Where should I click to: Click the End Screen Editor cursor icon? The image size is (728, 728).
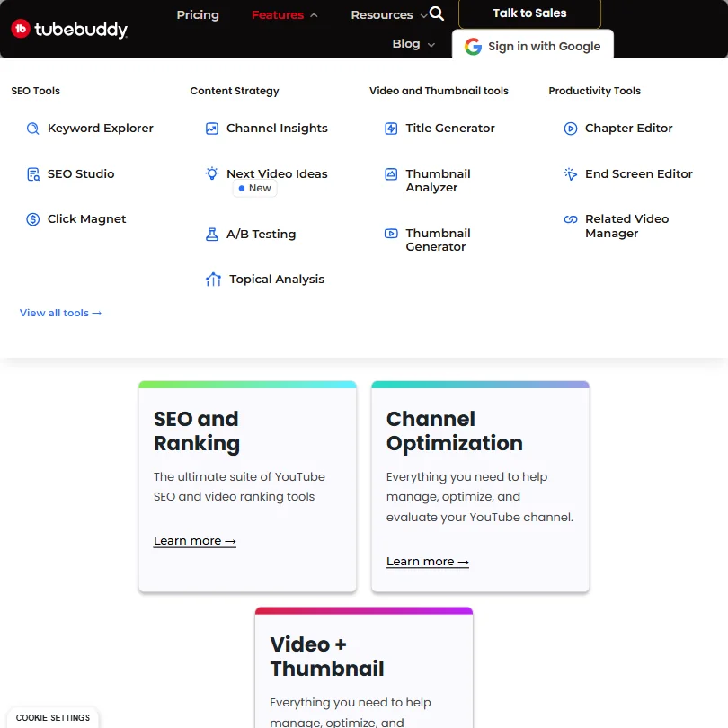pos(570,174)
